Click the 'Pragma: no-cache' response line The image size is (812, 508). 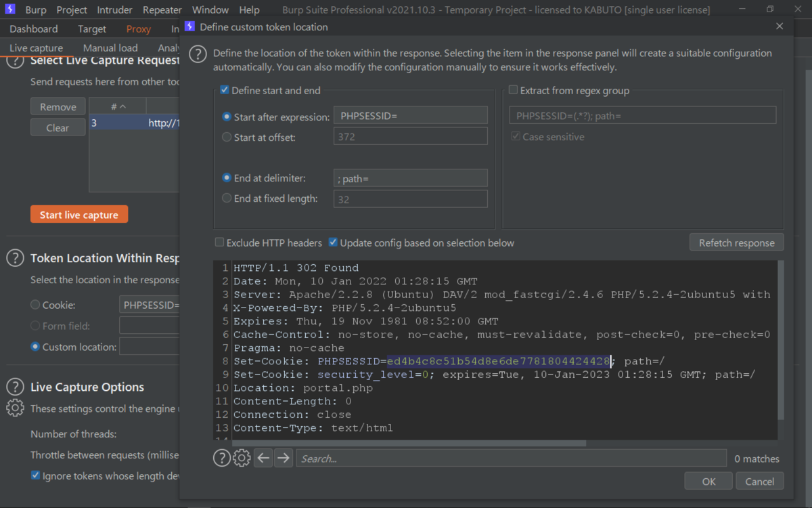point(289,348)
